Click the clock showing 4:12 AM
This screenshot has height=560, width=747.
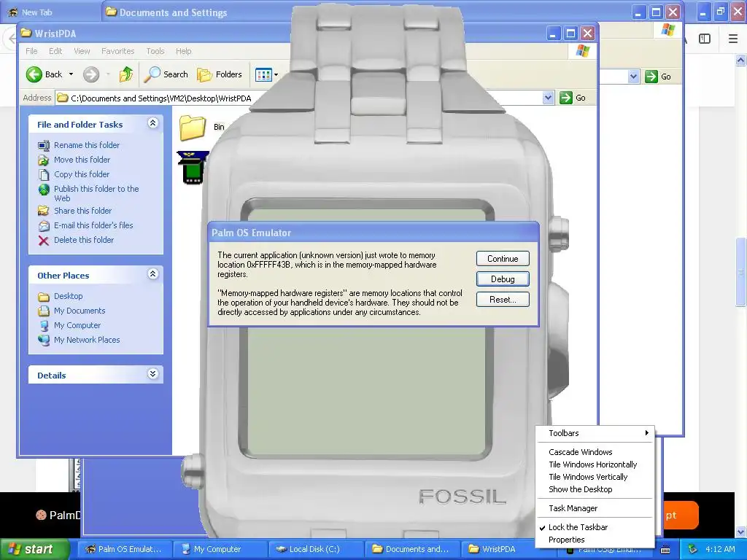pos(720,549)
